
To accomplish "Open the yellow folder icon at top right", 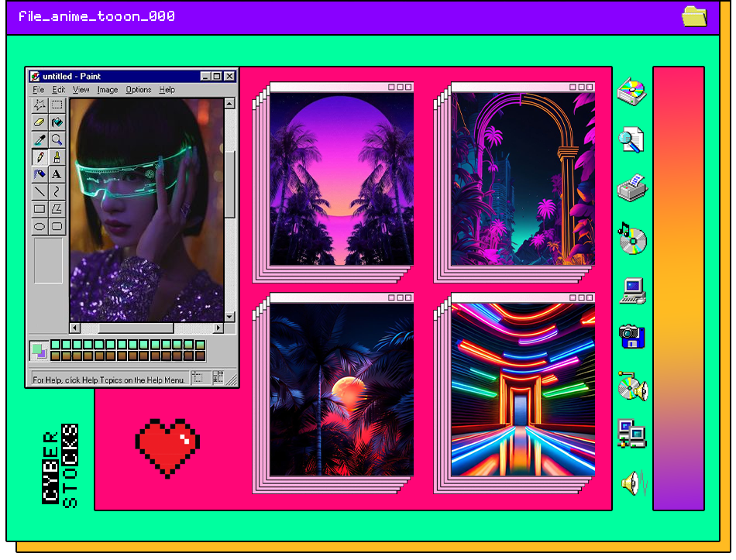I will (x=694, y=16).
